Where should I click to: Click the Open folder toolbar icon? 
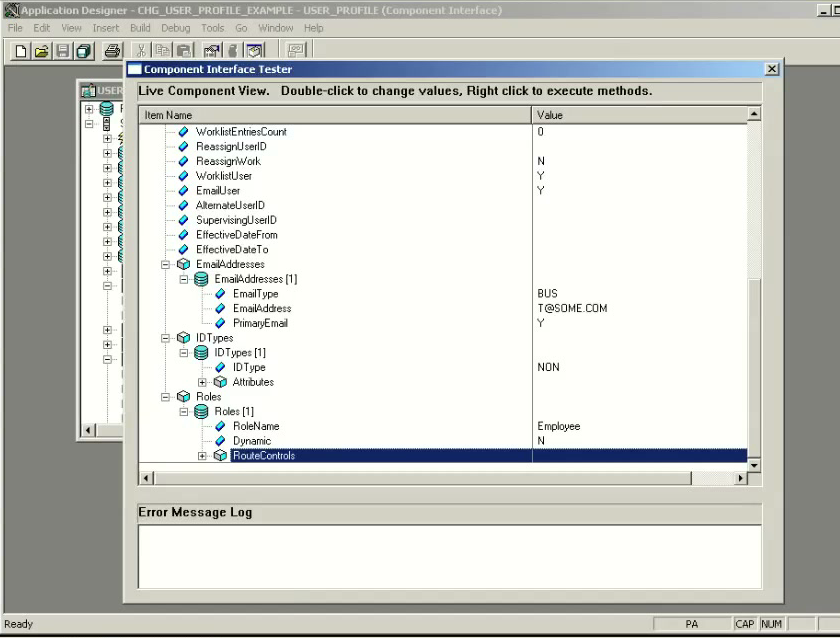[42, 51]
